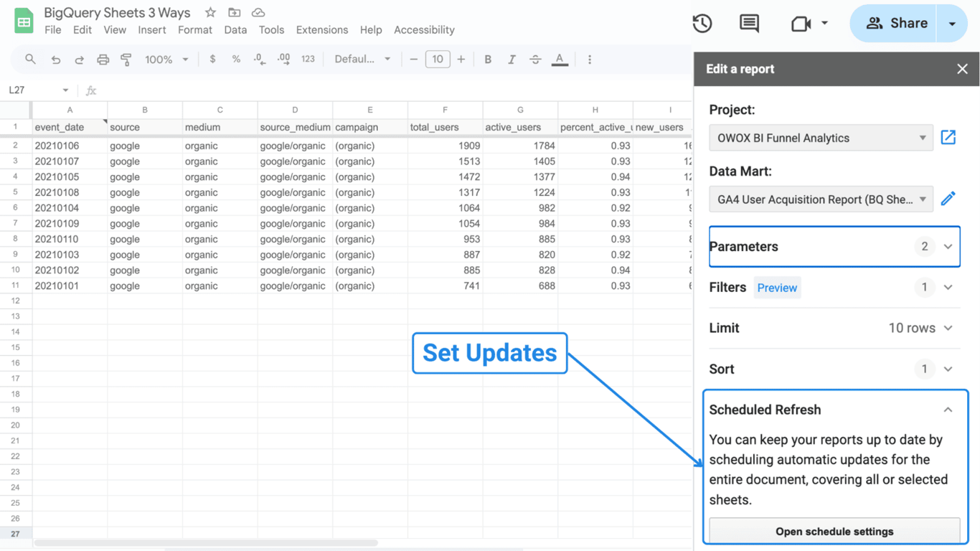Click the Share button
The width and height of the screenshot is (980, 551).
point(895,24)
